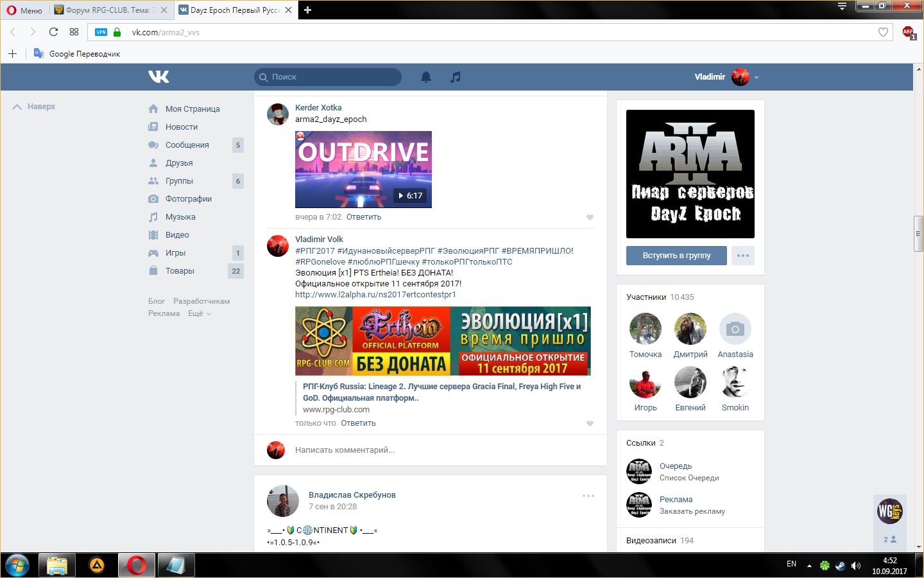Screen dimensions: 924x578
Task: Click the page vertical scrollbar thumb
Action: [x=918, y=234]
